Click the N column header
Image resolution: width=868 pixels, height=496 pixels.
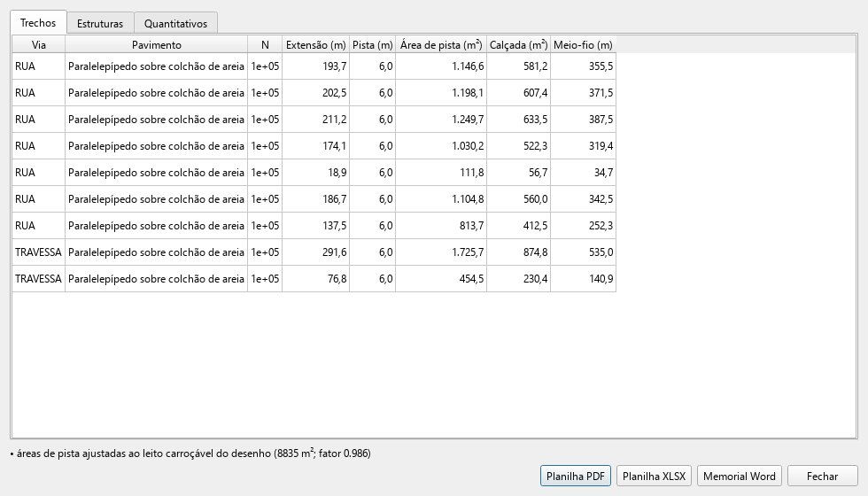(x=265, y=45)
